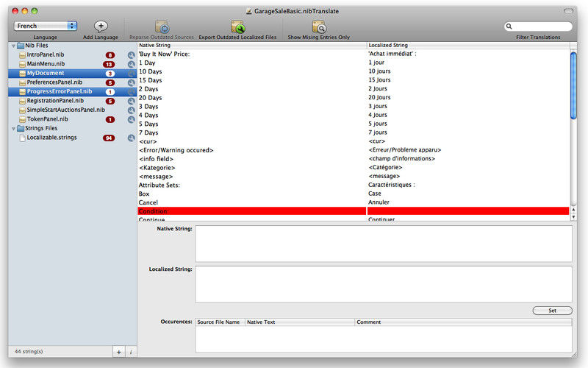This screenshot has height=368, width=588.
Task: Select the '<Kategorie>' row
Action: (x=354, y=168)
